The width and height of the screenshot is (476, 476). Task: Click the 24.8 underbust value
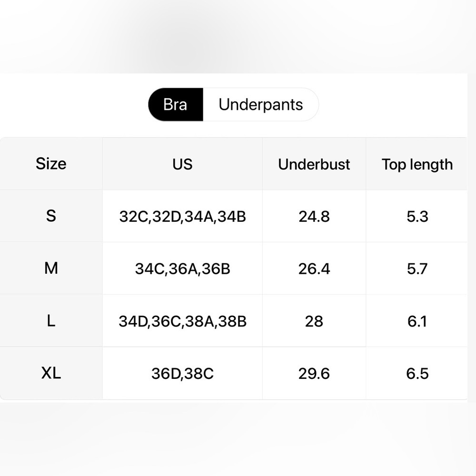point(314,216)
